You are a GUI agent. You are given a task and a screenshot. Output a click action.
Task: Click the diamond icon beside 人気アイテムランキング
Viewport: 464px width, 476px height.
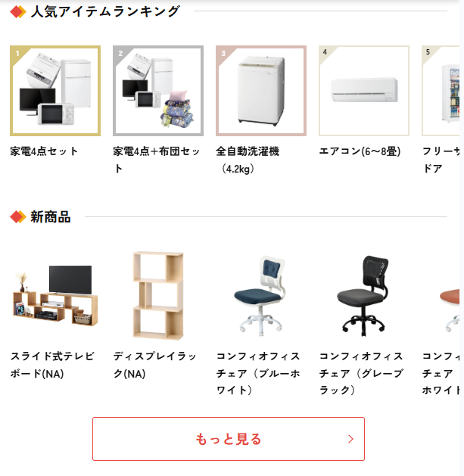point(18,12)
